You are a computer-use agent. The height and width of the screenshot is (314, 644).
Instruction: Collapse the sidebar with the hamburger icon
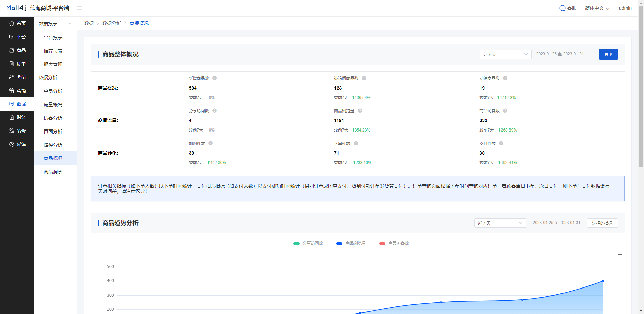point(80,8)
